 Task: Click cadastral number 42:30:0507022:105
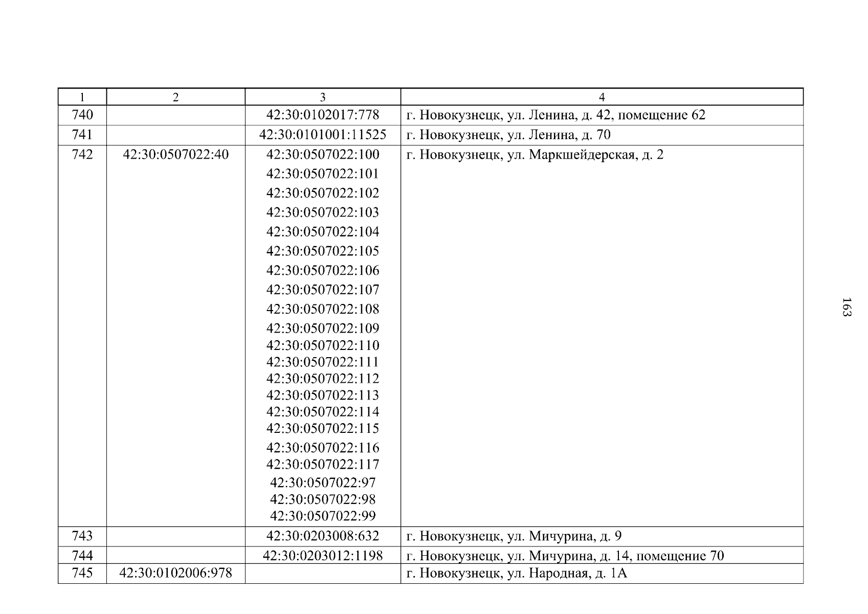323,251
